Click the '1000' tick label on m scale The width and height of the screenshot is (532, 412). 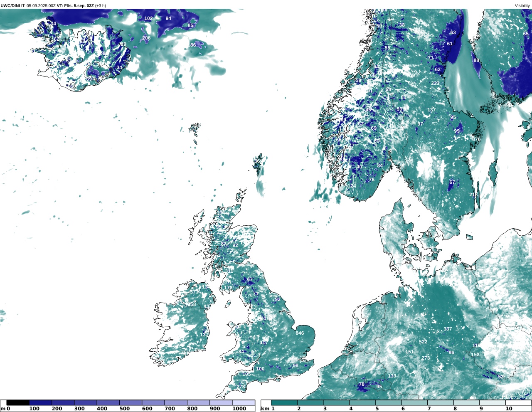[x=239, y=409]
